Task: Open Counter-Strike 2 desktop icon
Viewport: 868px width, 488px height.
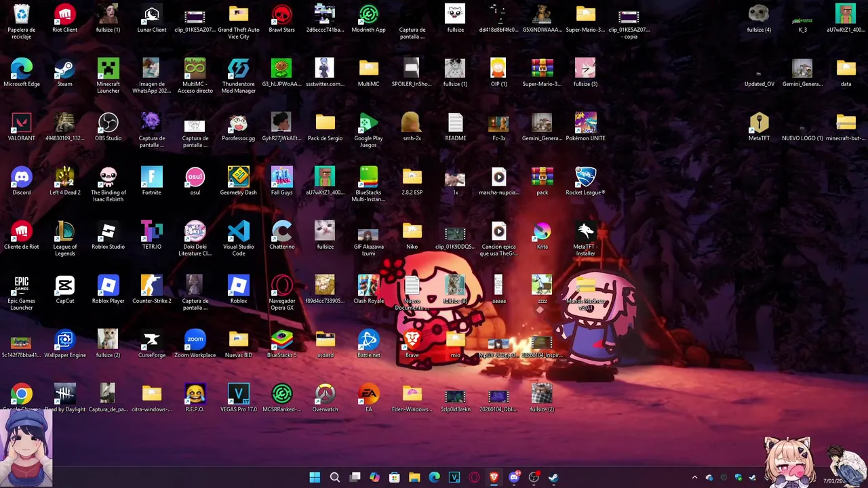Action: pyautogui.click(x=152, y=286)
